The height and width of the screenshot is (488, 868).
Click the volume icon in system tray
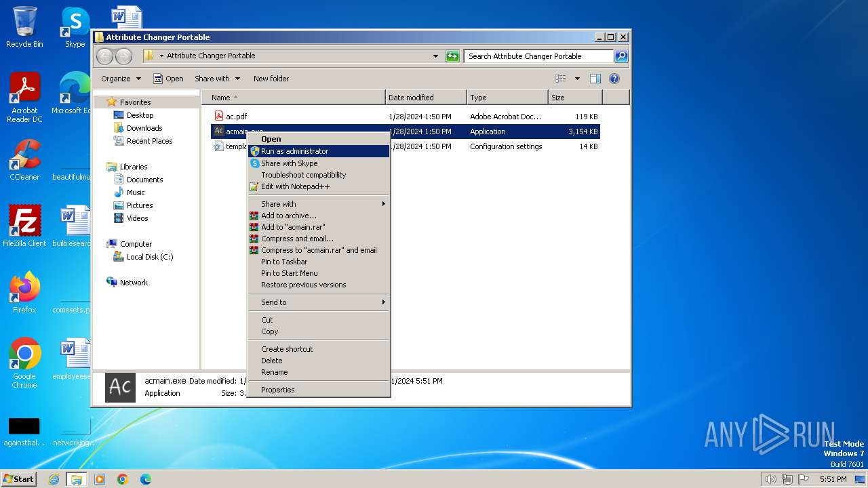(x=770, y=479)
